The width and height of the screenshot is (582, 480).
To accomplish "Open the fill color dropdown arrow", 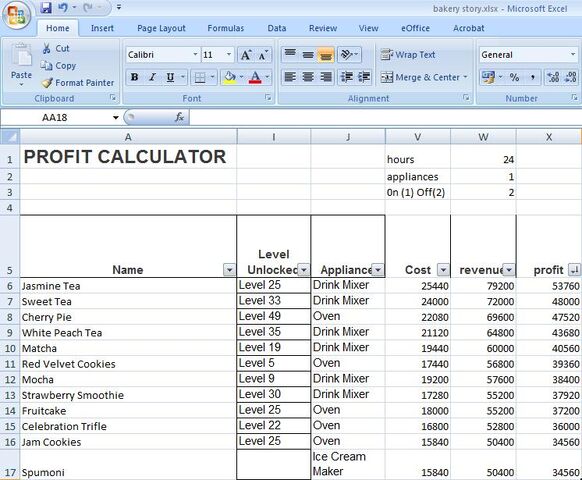I will (241, 77).
